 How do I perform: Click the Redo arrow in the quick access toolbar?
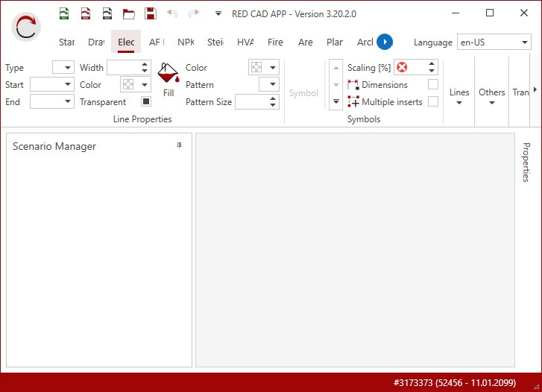(x=194, y=13)
